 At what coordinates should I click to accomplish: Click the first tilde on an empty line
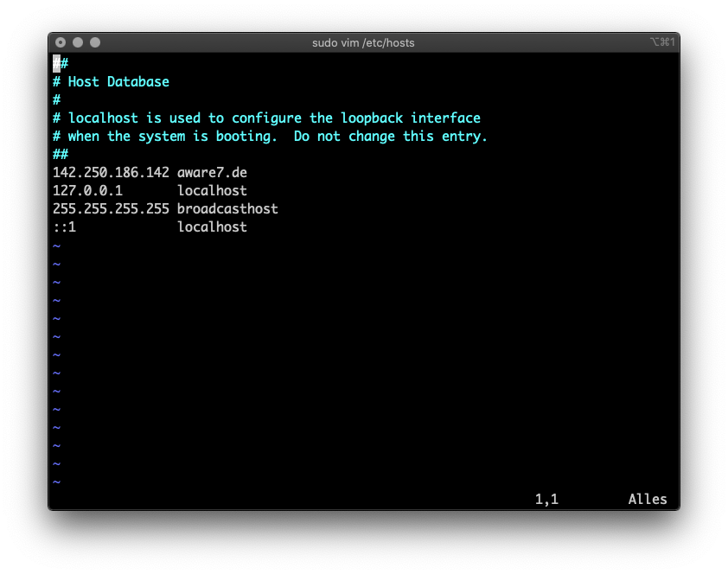point(57,245)
